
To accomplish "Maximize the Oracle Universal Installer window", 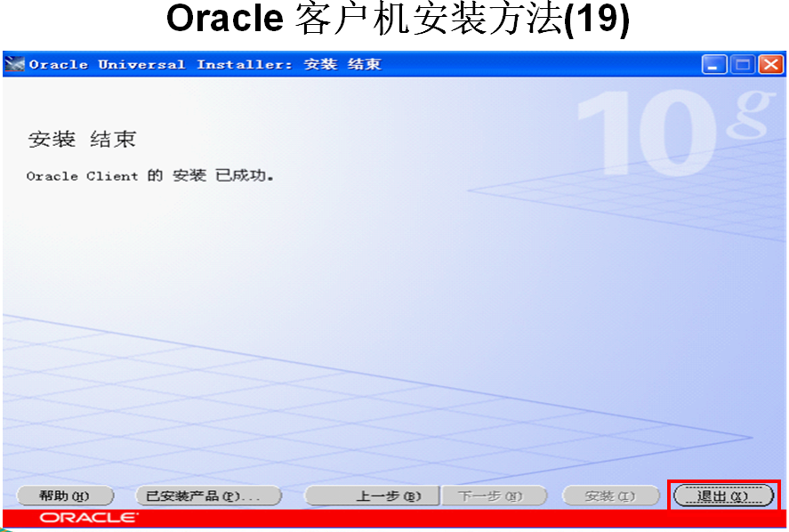I will 743,64.
